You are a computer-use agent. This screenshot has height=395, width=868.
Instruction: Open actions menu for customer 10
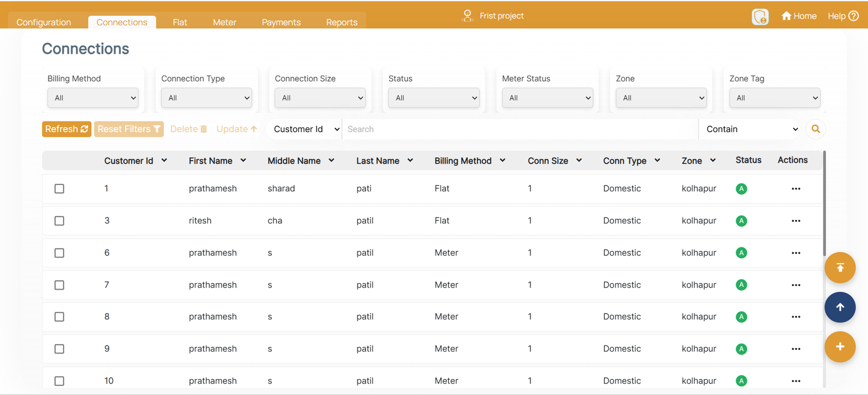coord(795,381)
